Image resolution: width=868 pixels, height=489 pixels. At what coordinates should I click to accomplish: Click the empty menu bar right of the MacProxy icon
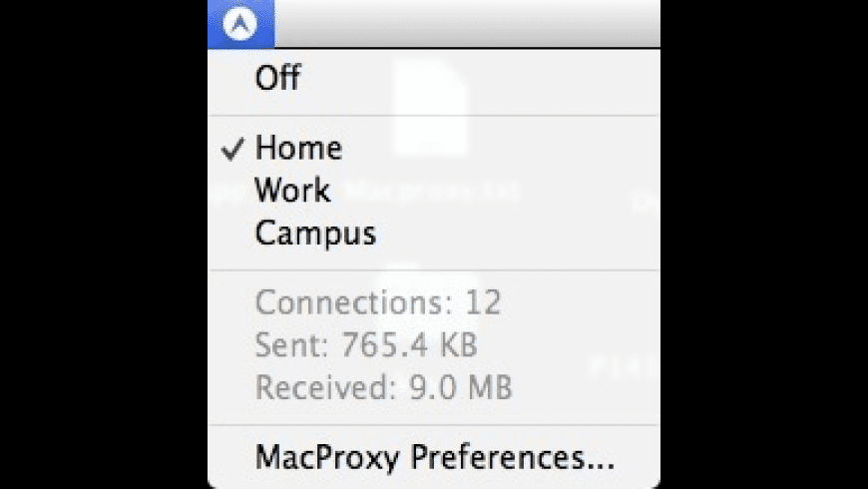tap(467, 23)
